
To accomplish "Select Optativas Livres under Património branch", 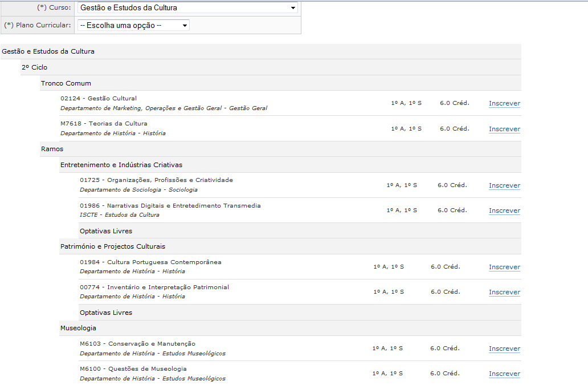I will click(106, 313).
